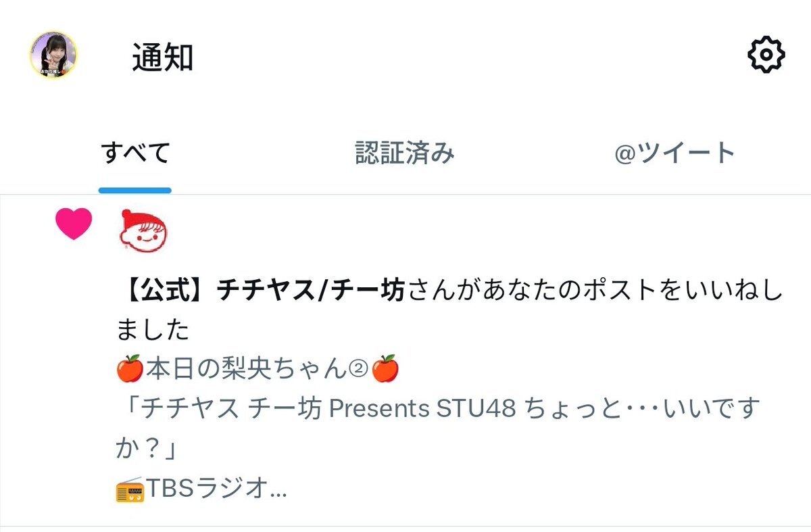Tap the red apple emoji after ②

(386, 368)
